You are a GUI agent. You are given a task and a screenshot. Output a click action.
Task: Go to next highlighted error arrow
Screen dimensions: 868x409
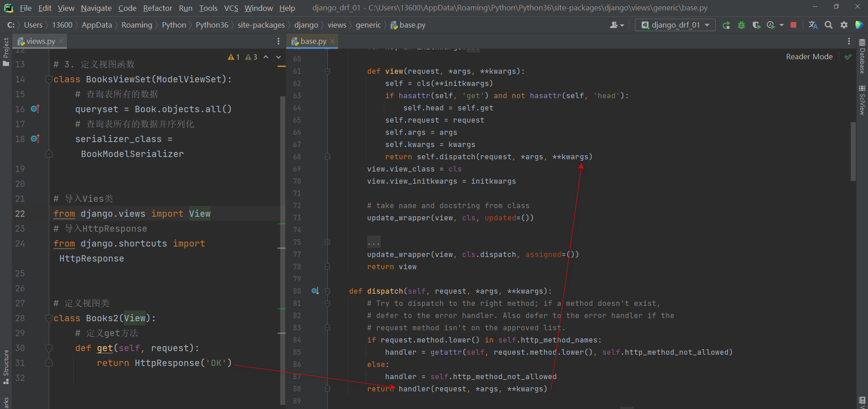(x=278, y=57)
